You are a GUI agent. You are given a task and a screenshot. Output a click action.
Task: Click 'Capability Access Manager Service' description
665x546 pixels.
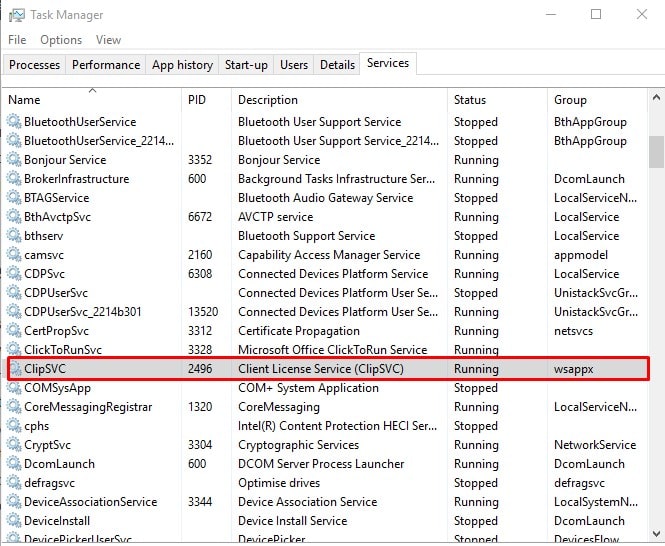click(329, 255)
